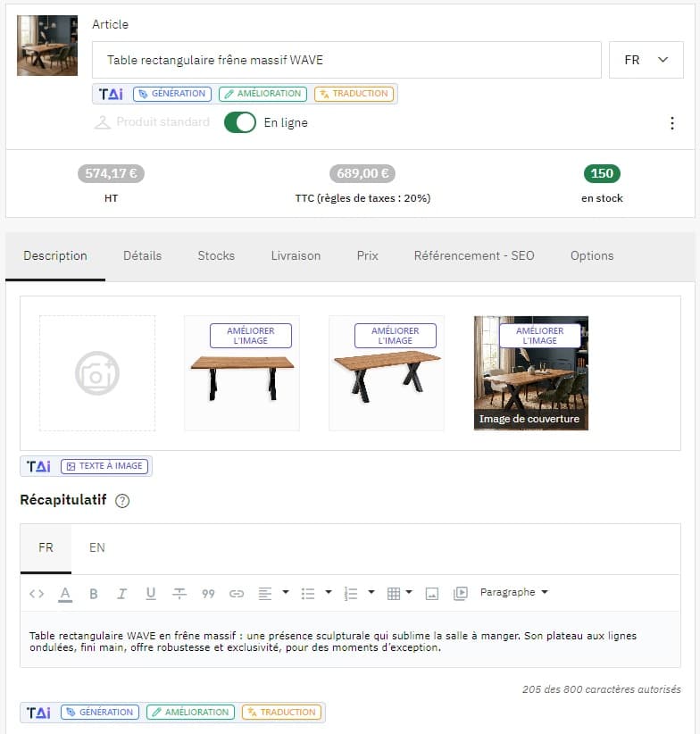Click the 574,17 € HT price badge
The width and height of the screenshot is (700, 734).
tap(111, 173)
